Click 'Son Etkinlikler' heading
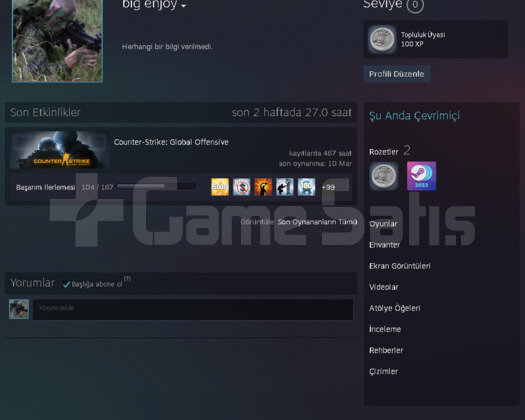This screenshot has height=420, width=525. 46,112
